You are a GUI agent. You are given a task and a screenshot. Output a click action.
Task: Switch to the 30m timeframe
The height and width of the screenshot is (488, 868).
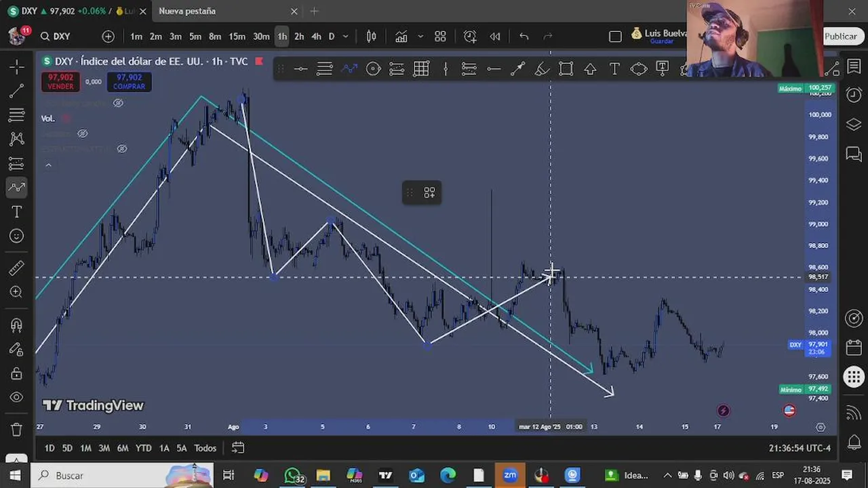pyautogui.click(x=261, y=37)
